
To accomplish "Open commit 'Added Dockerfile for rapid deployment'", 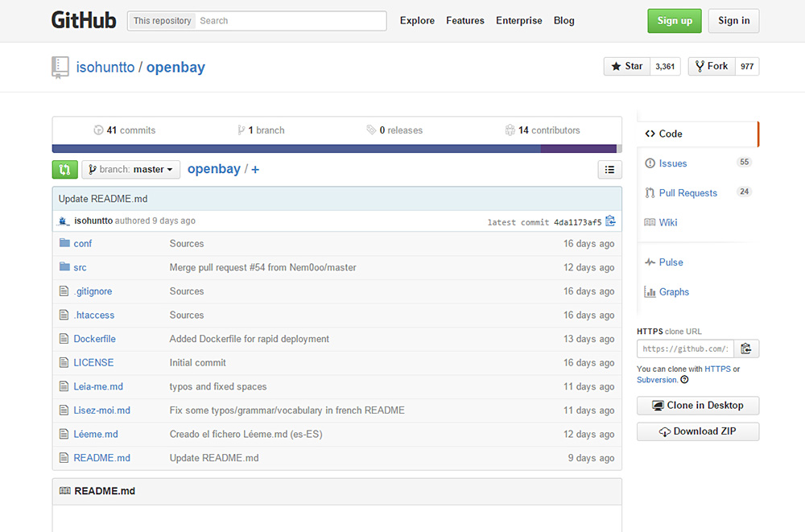I will click(x=249, y=339).
